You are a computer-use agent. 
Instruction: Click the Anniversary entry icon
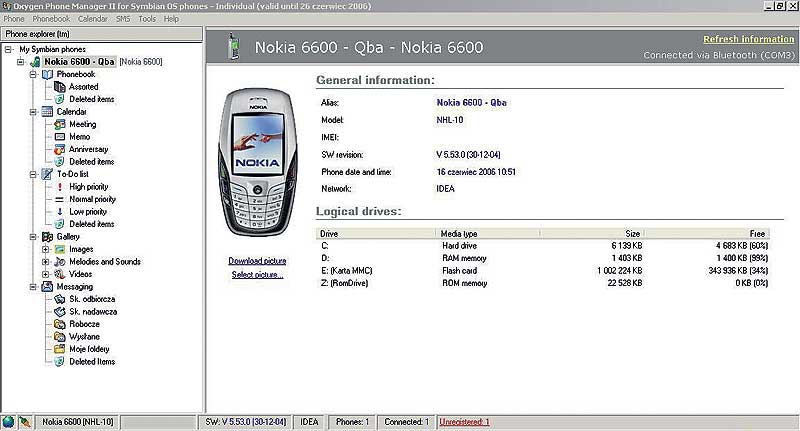click(60, 149)
